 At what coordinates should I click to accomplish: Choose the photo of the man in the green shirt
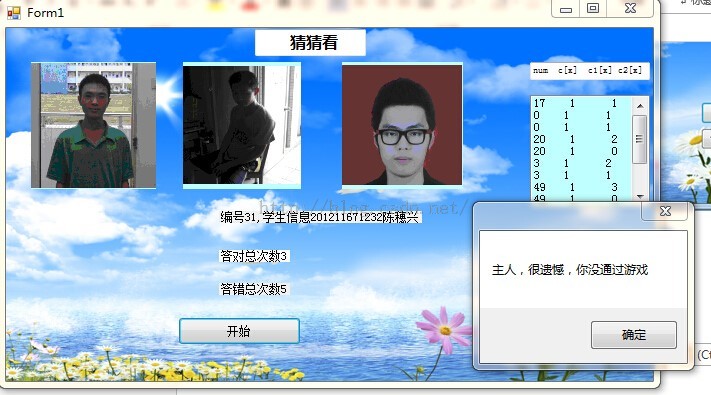point(93,125)
